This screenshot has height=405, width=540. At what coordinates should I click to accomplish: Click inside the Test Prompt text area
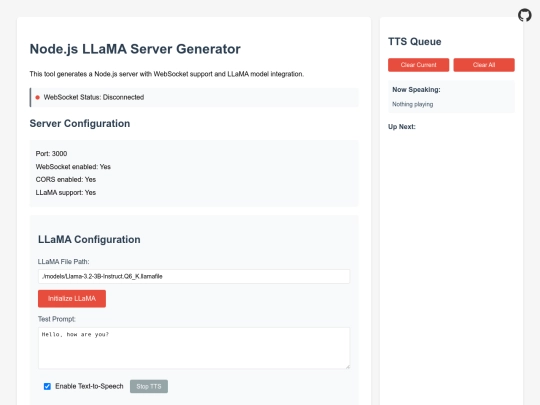[x=194, y=348]
